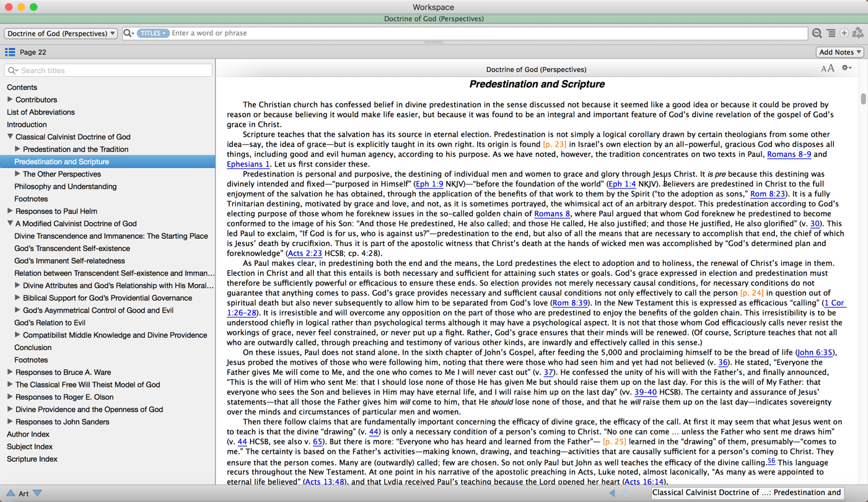Select List of Abbreviations
The image size is (868, 502).
(x=41, y=112)
